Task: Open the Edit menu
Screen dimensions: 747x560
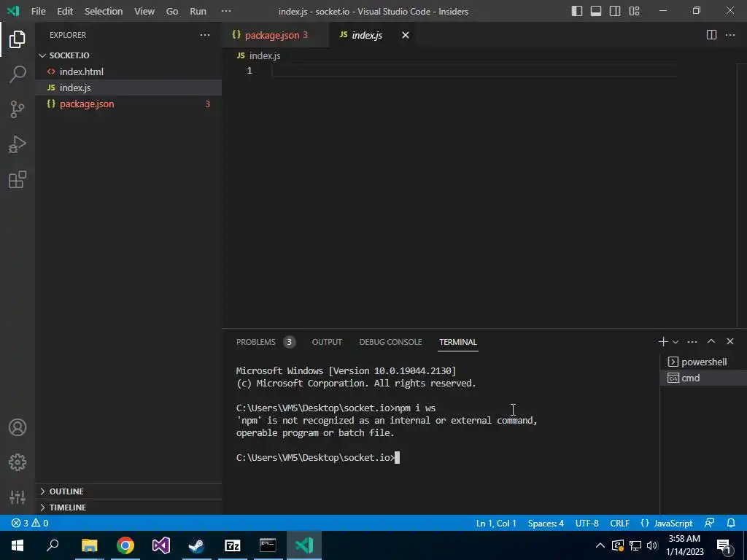Action: tap(65, 11)
